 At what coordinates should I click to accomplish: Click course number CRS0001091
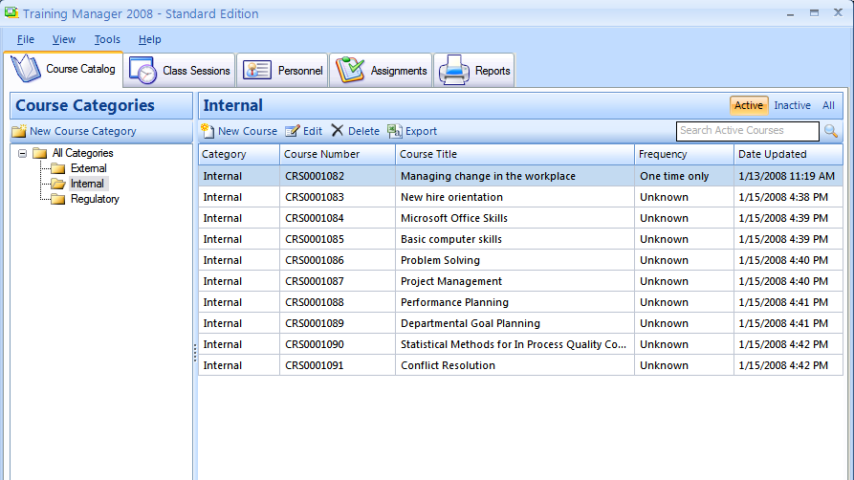click(315, 366)
